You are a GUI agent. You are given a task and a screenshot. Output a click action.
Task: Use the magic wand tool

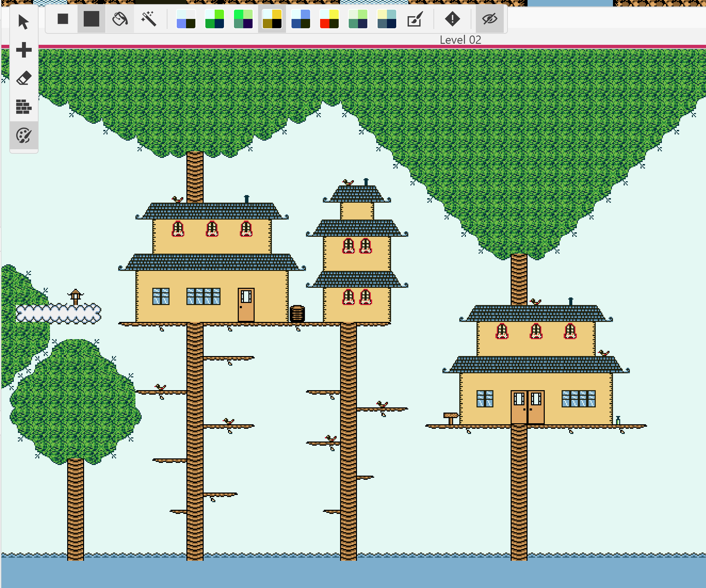coord(149,19)
